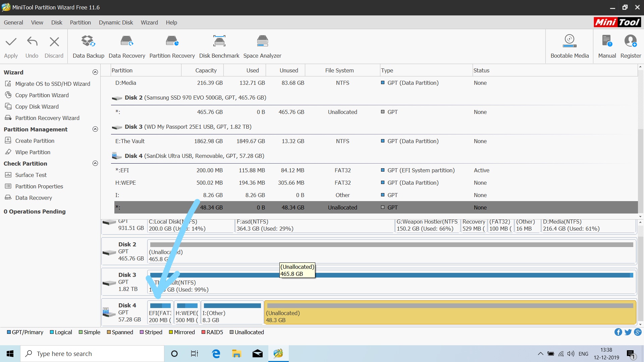Open Copy Disk Wizard in sidebar
This screenshot has width=644, height=362.
point(32,107)
